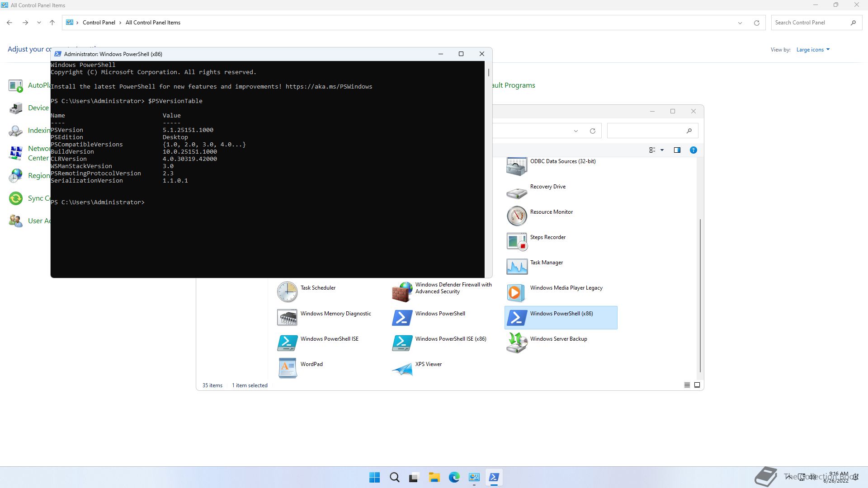Expand Control Panel address bar history
This screenshot has height=488, width=868.
(740, 23)
